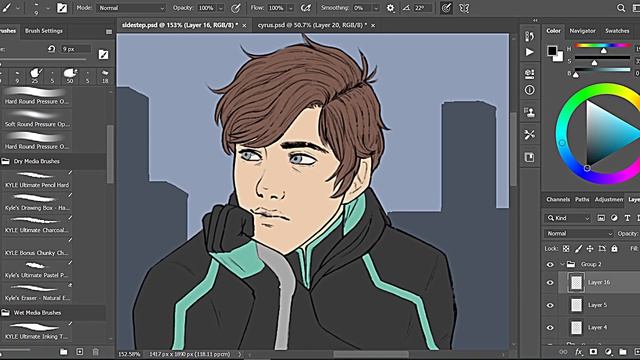The height and width of the screenshot is (360, 640).
Task: Switch to the Channels tab
Action: [558, 199]
